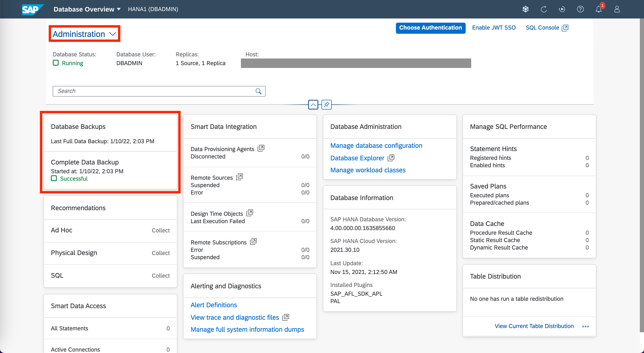Click the user profile icon
Image resolution: width=644 pixels, height=353 pixels.
(x=617, y=9)
